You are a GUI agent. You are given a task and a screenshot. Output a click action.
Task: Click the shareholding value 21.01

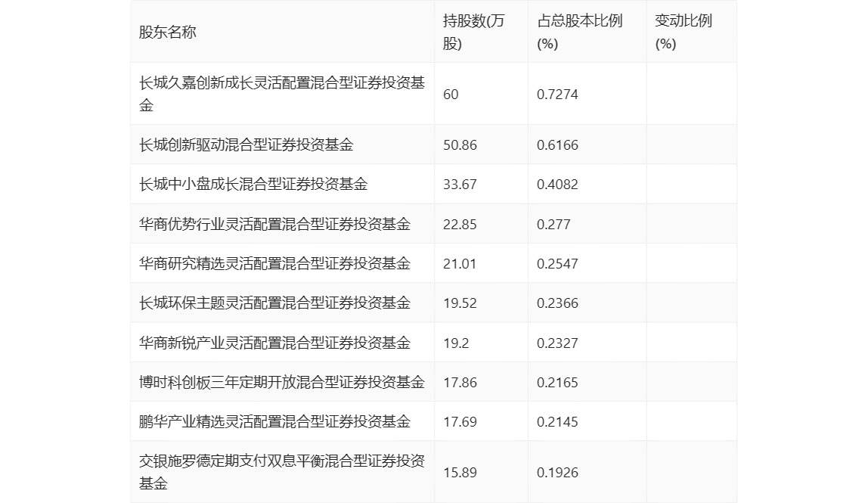pos(460,264)
